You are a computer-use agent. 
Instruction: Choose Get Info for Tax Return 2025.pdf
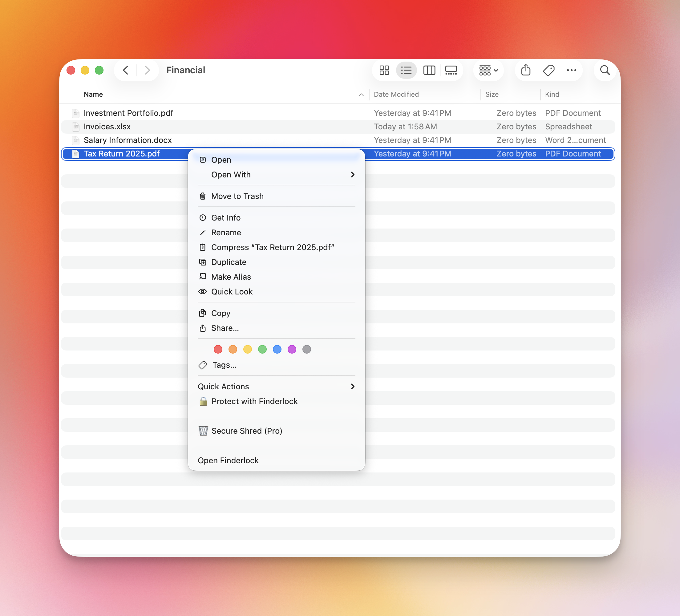point(226,217)
